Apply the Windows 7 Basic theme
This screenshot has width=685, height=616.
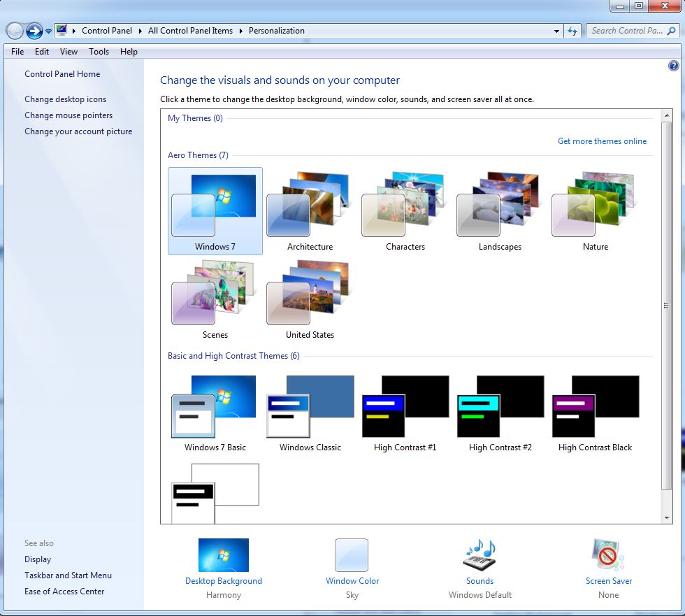pos(215,413)
